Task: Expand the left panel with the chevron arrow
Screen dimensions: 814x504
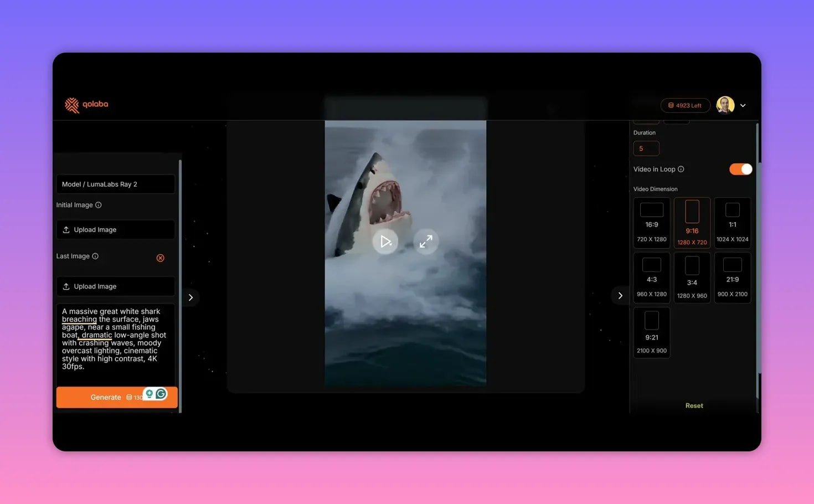Action: pyautogui.click(x=190, y=297)
